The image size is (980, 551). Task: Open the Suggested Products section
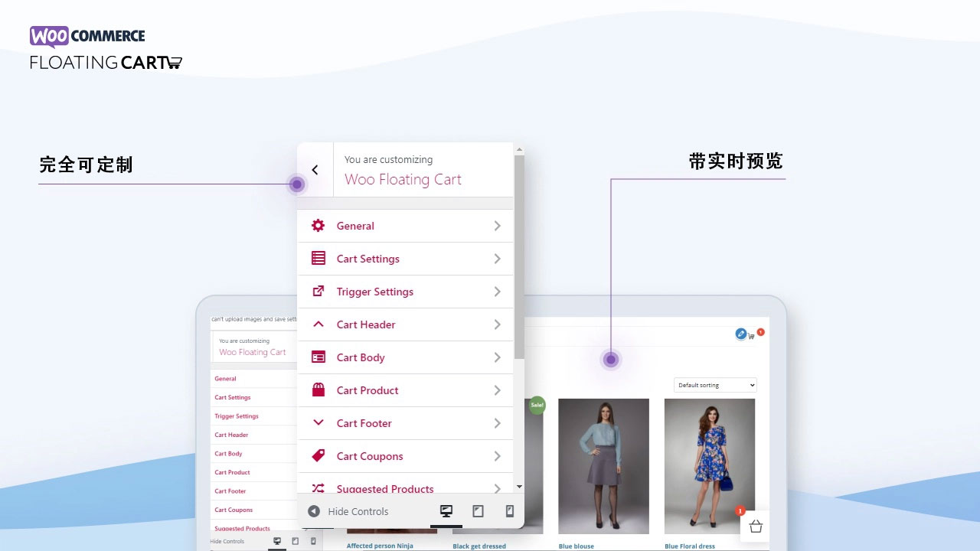point(385,487)
